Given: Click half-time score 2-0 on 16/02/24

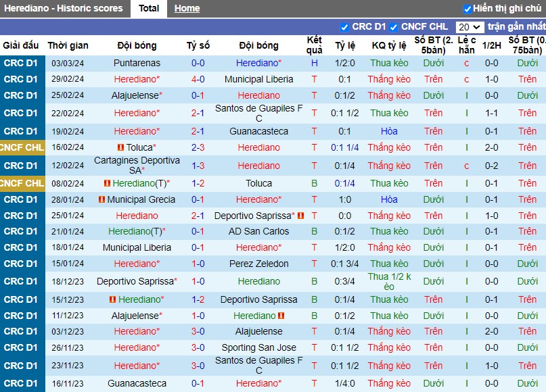Looking at the screenshot, I should tap(491, 147).
